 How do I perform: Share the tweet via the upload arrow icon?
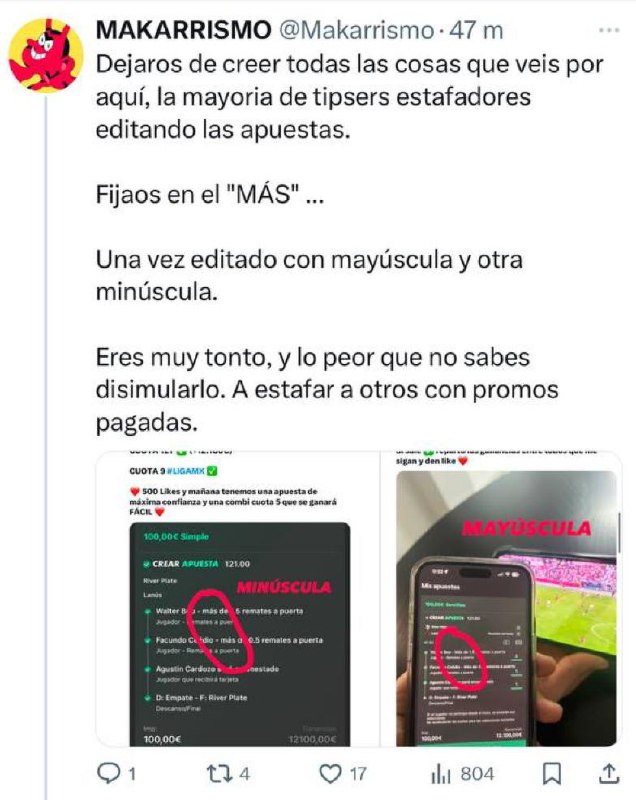coord(608,773)
